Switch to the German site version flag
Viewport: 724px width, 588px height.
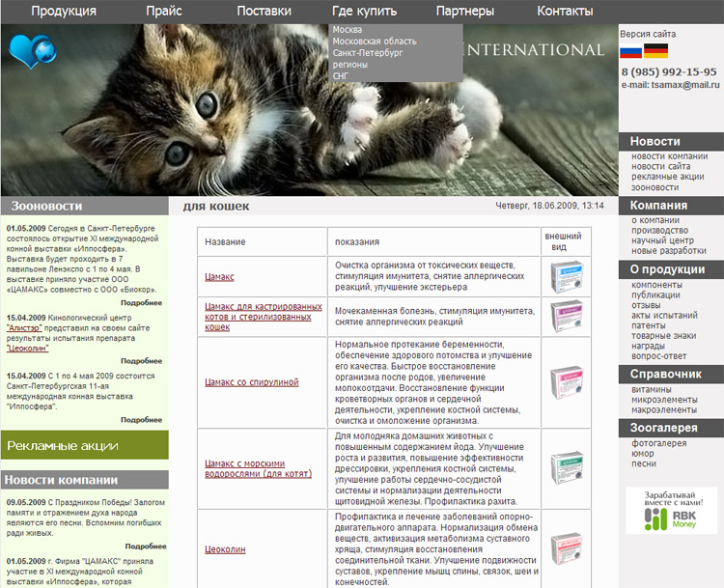[655, 51]
